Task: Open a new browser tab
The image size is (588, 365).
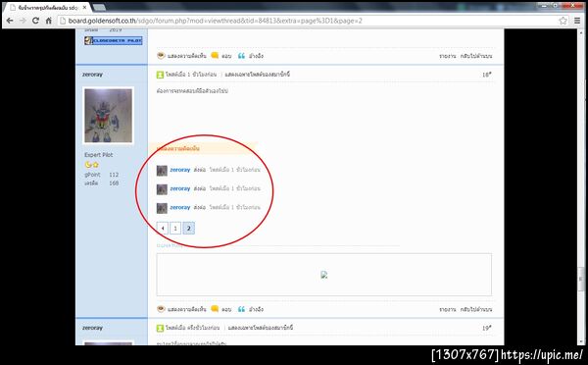Action: pos(99,8)
